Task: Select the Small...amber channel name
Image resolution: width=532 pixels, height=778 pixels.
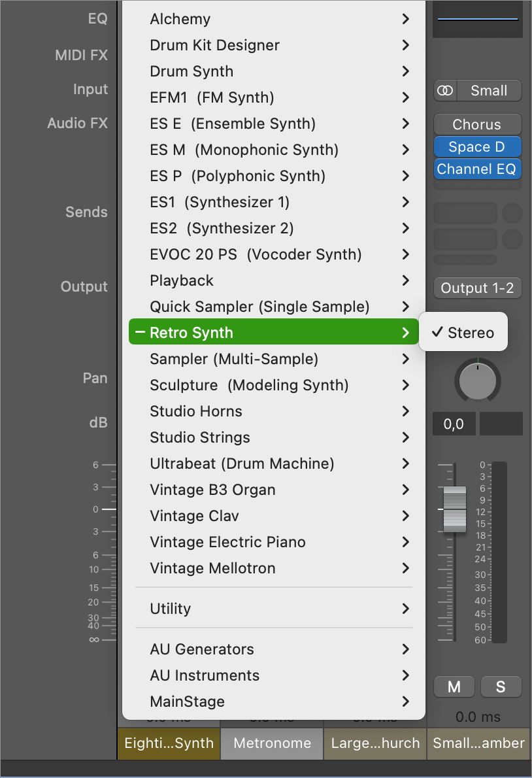Action: point(478,743)
